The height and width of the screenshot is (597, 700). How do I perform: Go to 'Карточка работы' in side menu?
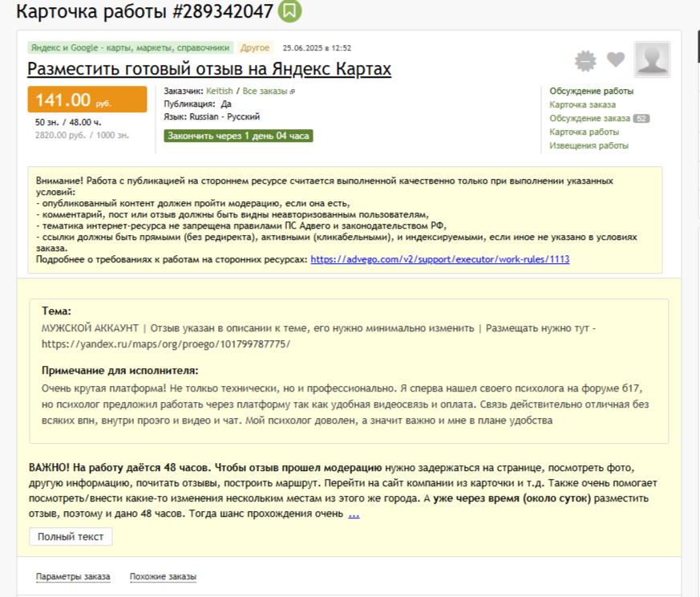coord(584,132)
